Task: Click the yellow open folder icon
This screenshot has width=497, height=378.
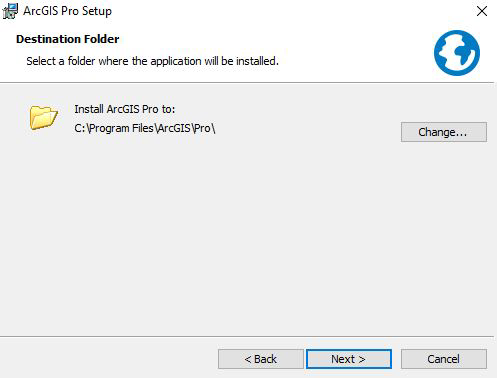Action: pos(43,117)
